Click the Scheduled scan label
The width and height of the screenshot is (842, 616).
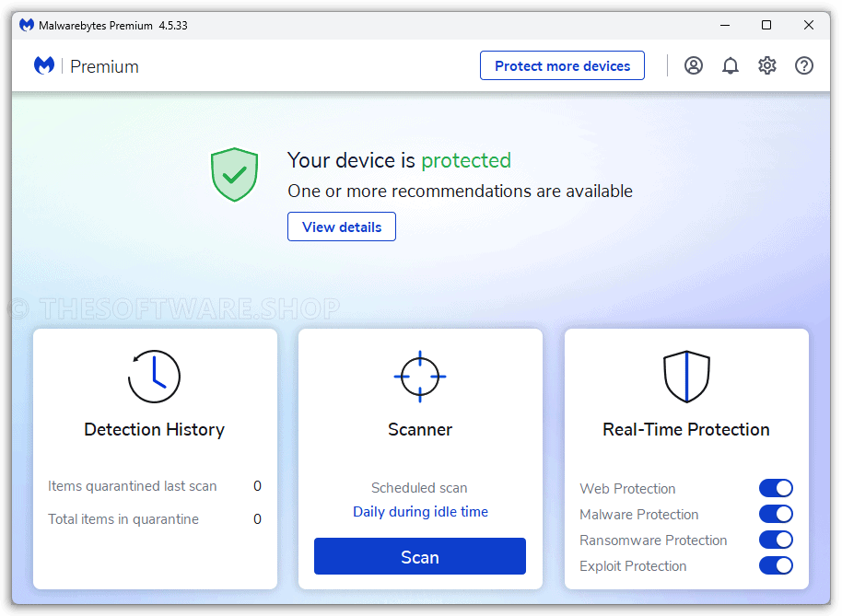tap(419, 488)
